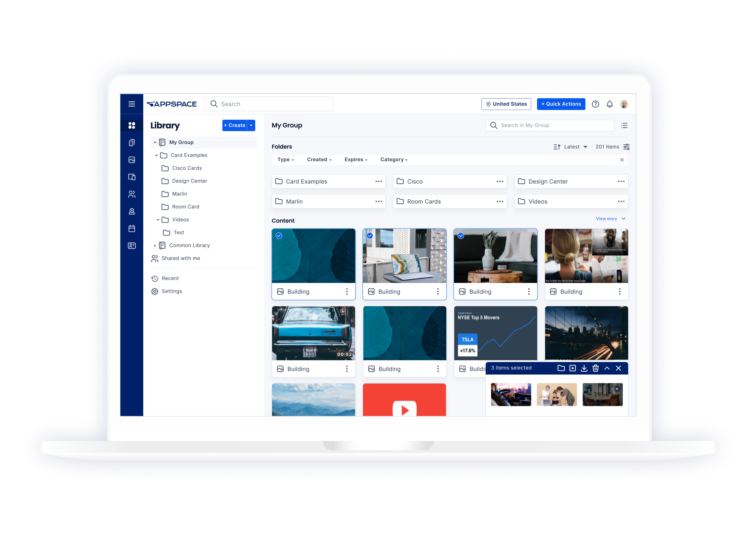
Task: Open options for Card Examples folder
Action: tap(378, 182)
